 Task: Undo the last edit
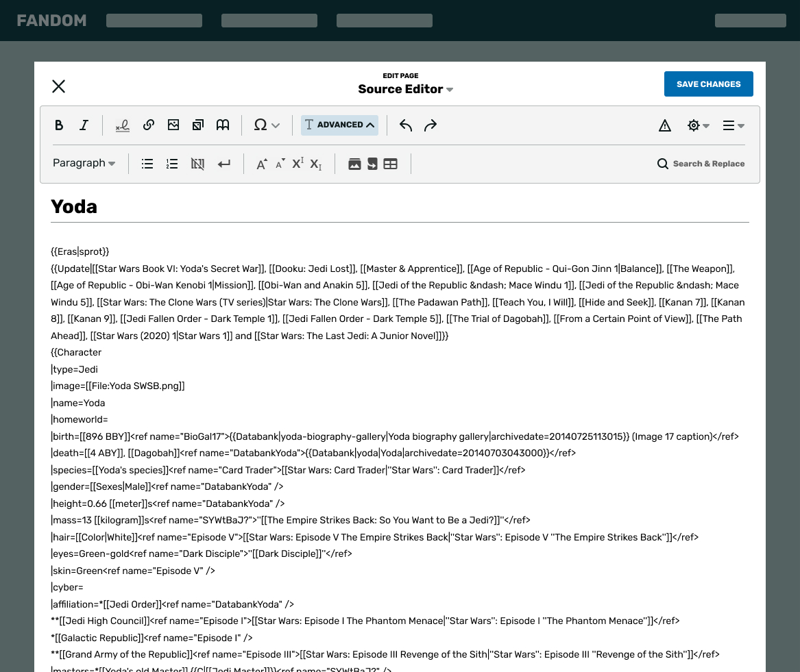pyautogui.click(x=406, y=125)
